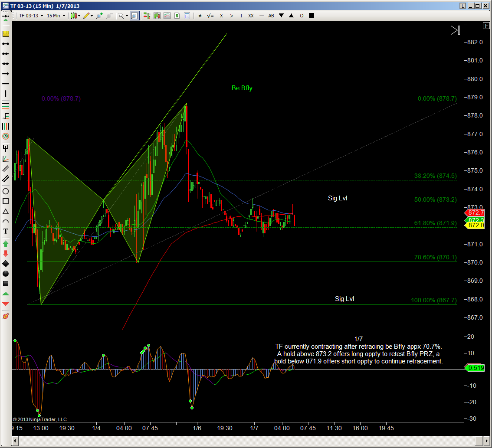Activate the text annotation tool
The height and width of the screenshot is (448, 492).
(6, 232)
